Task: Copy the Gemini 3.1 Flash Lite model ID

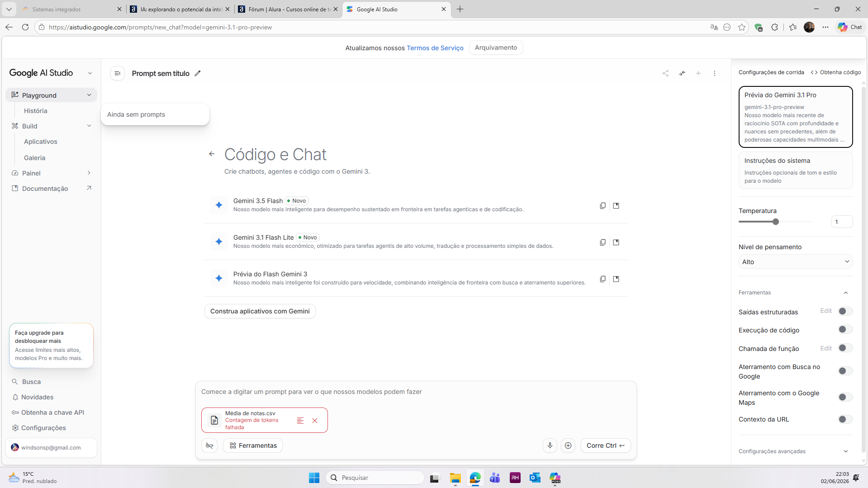Action: [x=602, y=242]
